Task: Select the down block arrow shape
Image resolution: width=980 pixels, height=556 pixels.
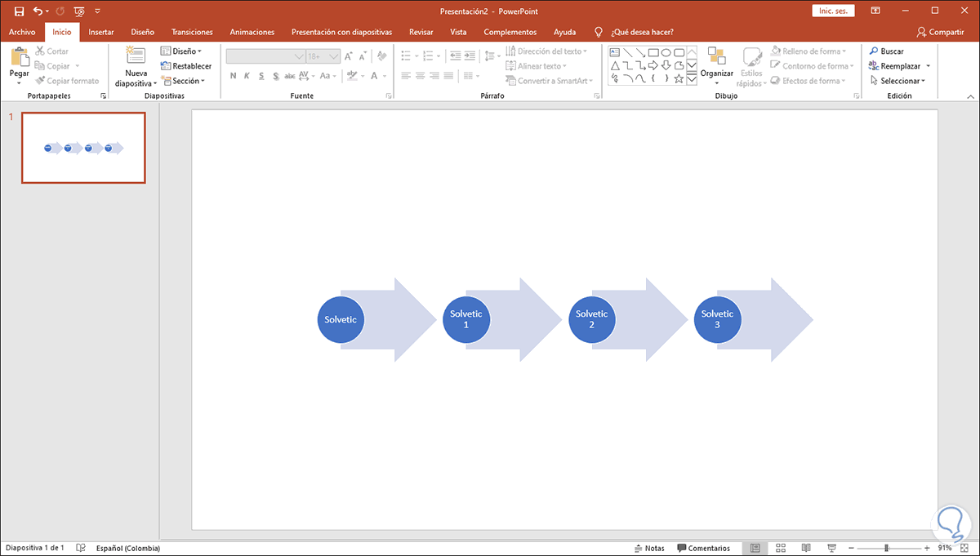Action: click(666, 64)
